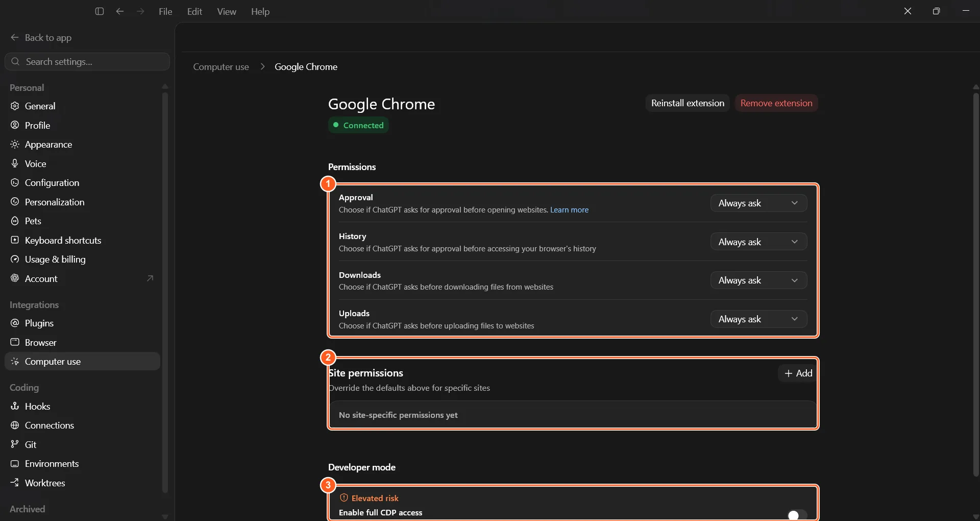
Task: Click the Reinstall extension button
Action: pyautogui.click(x=688, y=103)
